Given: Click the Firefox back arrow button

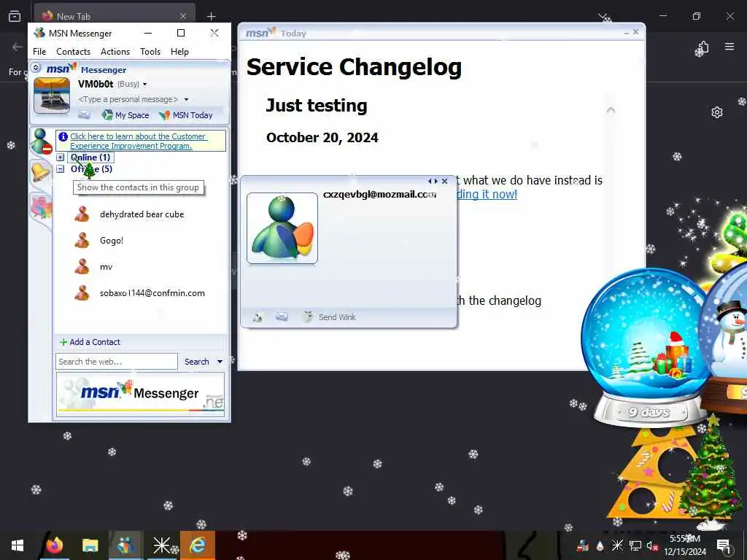Looking at the screenshot, I should coord(18,47).
